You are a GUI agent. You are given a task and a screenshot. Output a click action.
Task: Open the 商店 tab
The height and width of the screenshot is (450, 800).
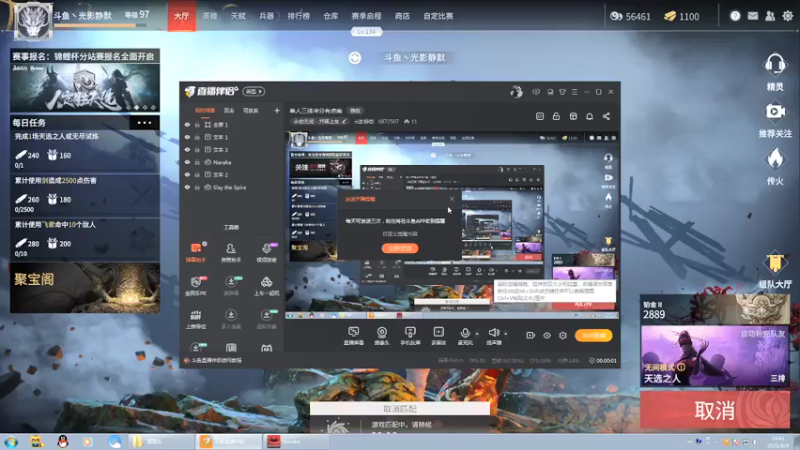[x=402, y=16]
